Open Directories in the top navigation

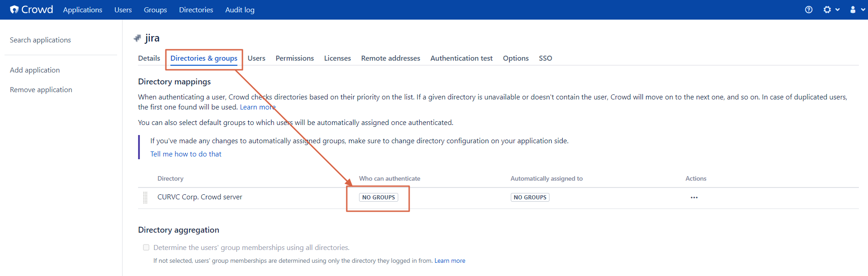point(196,10)
